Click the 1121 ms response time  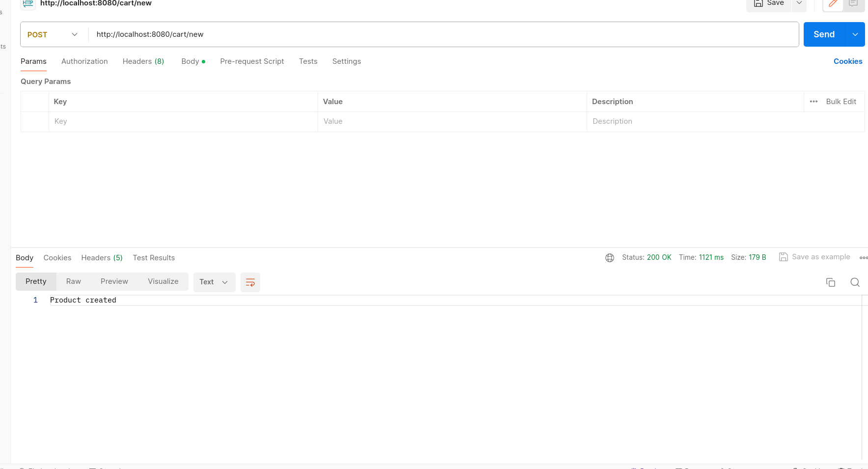711,257
